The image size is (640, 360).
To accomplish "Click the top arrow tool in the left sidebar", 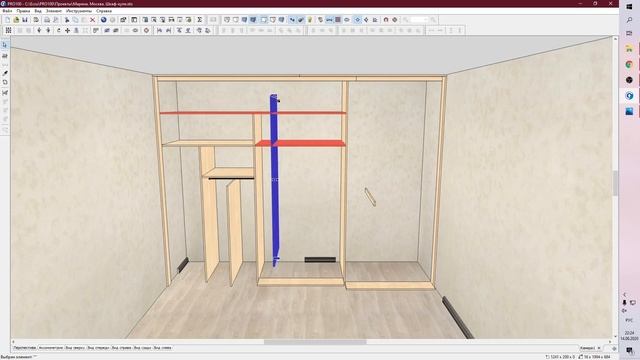I will pyautogui.click(x=5, y=45).
